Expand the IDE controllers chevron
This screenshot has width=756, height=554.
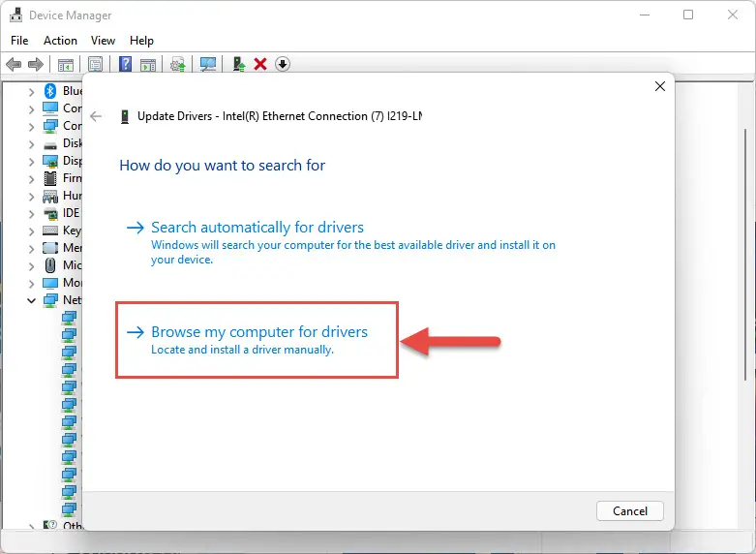(31, 214)
